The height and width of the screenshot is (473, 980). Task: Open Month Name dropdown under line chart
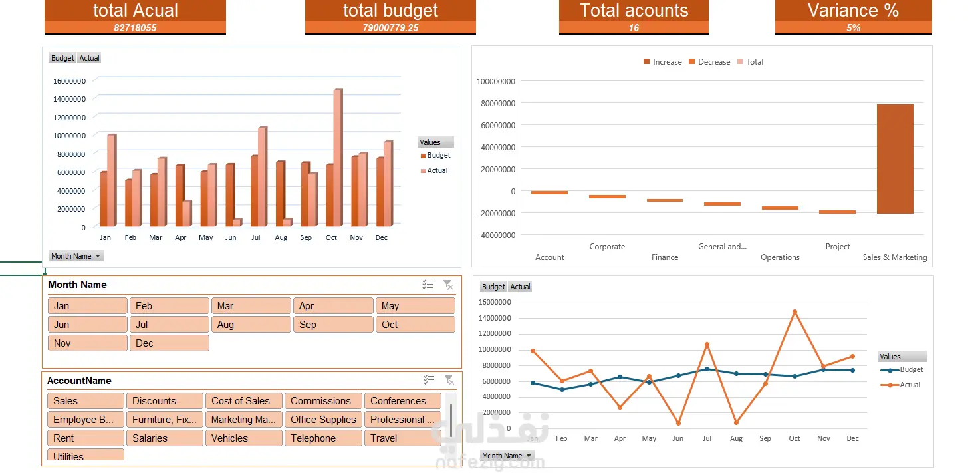pyautogui.click(x=507, y=456)
